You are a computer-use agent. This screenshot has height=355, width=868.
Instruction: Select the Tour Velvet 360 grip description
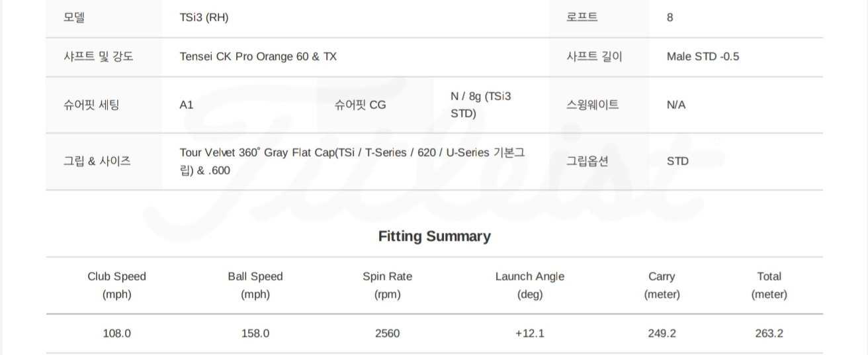352,161
